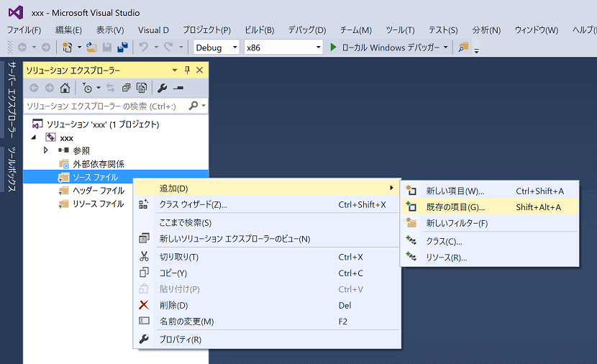Open the search options dropdown arrow
This screenshot has width=597, height=364.
(x=204, y=106)
